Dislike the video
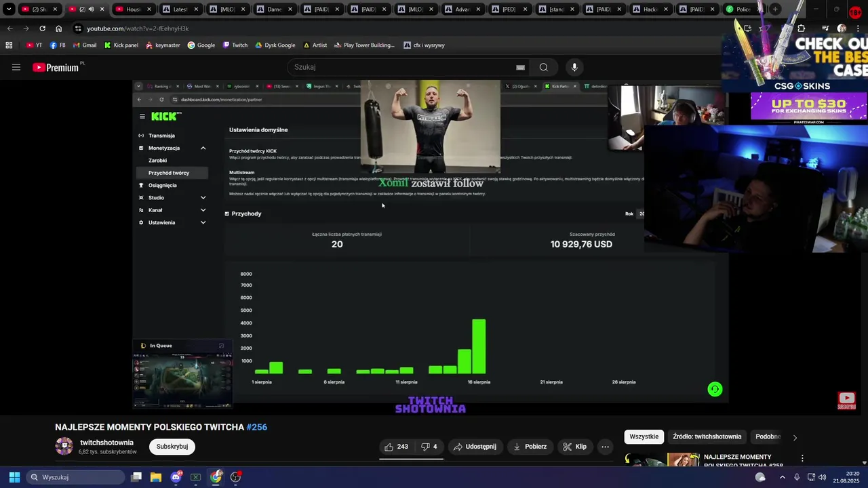868x488 pixels. [429, 447]
